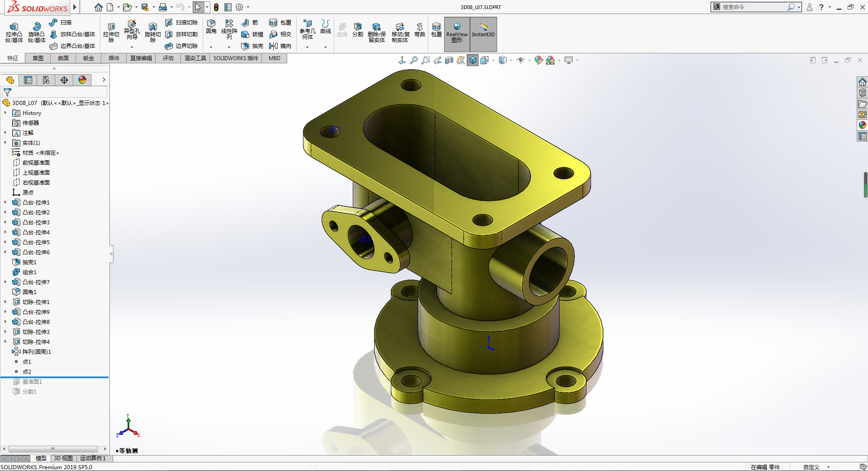Viewport: 868px width, 471px height.
Task: Choose the 抽壳 shell tool
Action: point(252,46)
